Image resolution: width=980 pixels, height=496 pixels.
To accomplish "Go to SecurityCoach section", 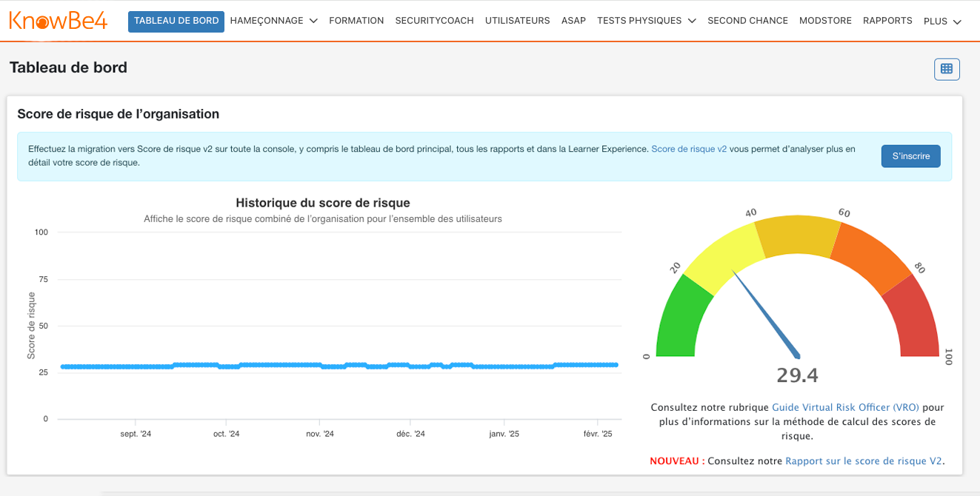I will [x=434, y=21].
